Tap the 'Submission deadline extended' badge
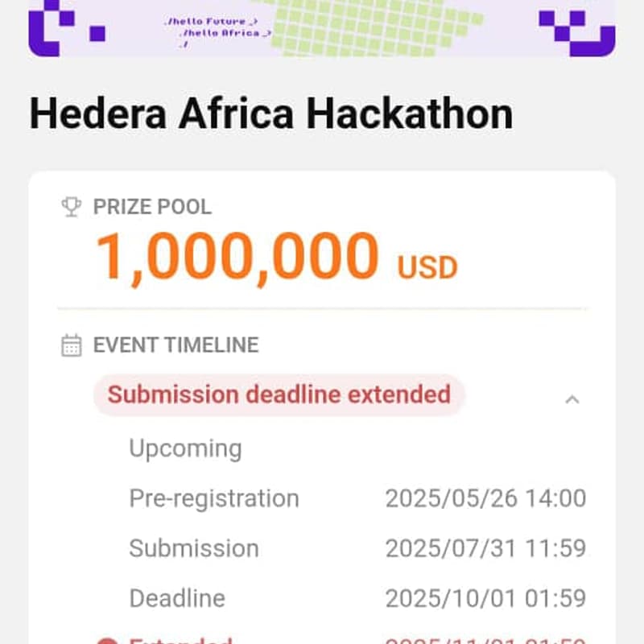Image resolution: width=644 pixels, height=644 pixels. [279, 395]
